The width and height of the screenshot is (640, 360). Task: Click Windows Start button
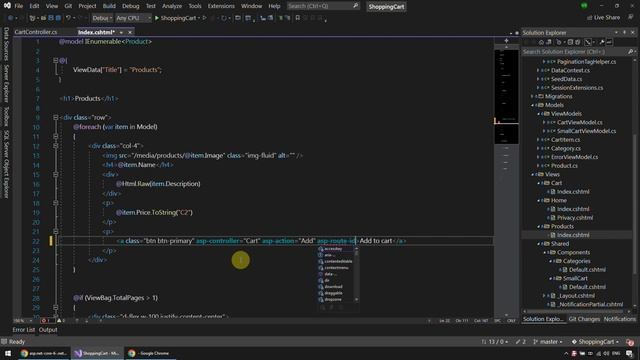(8, 353)
